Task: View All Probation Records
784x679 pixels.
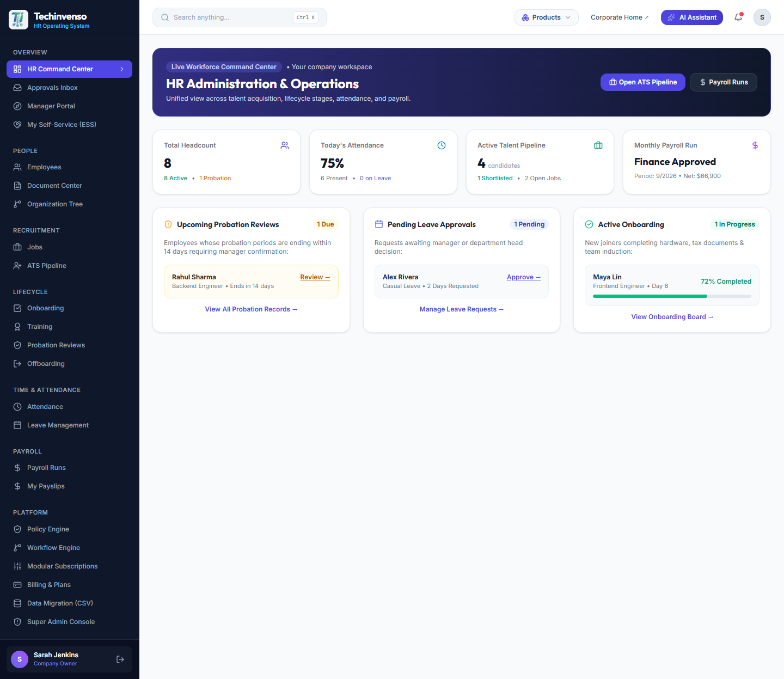Action: click(x=251, y=309)
